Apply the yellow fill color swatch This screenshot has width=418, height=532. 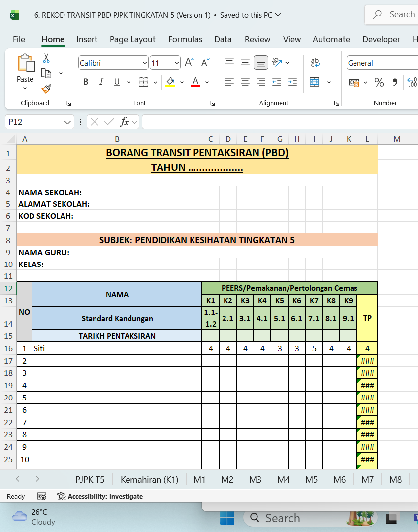[x=170, y=82]
